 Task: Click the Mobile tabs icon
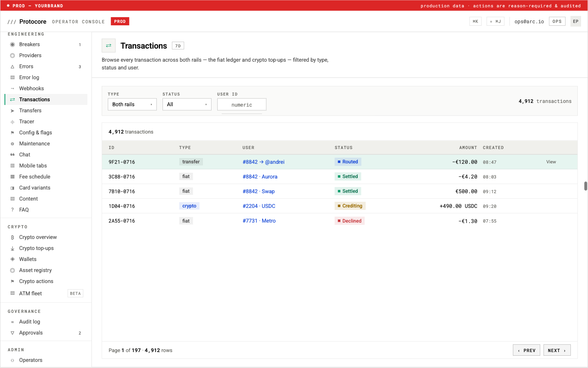[12, 166]
